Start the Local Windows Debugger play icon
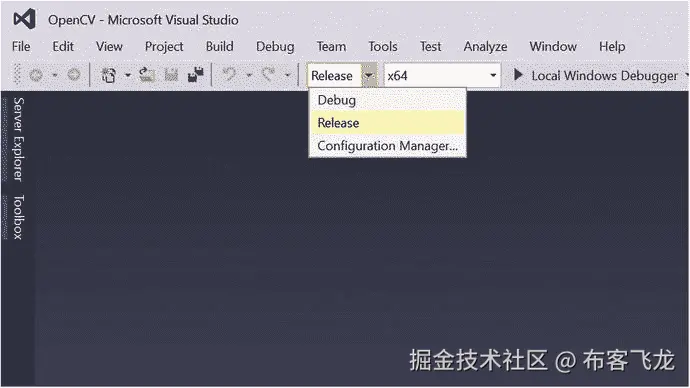Screen dimensions: 690x388 [x=518, y=75]
